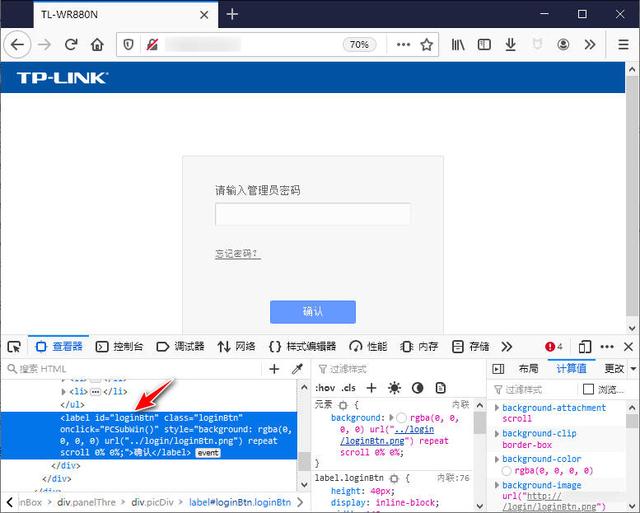This screenshot has width=640, height=513.
Task: Switch to 更改 changes tab
Action: 613,369
